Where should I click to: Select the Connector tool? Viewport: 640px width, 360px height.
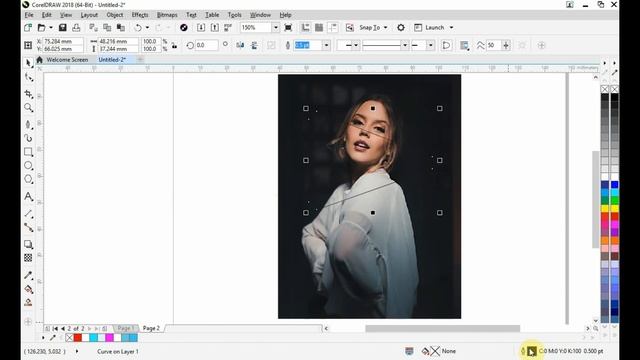pos(28,227)
